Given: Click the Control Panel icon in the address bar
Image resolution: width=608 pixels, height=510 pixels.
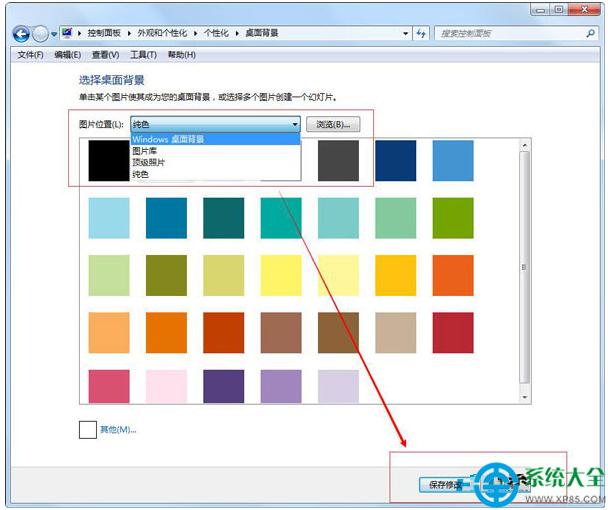Looking at the screenshot, I should tap(66, 33).
